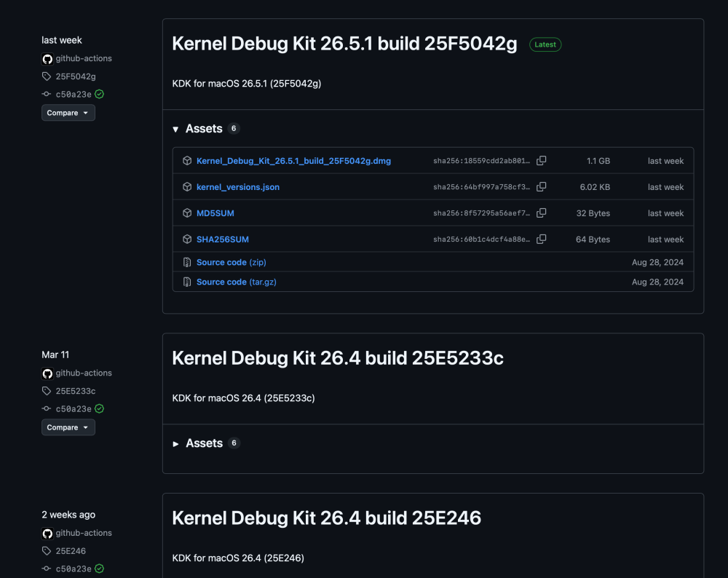
Task: Click the 32 Bytes size value
Action: point(593,213)
